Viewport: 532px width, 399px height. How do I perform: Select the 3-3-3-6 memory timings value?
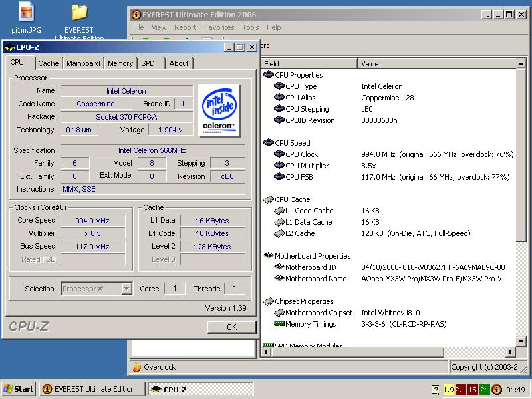tap(404, 324)
